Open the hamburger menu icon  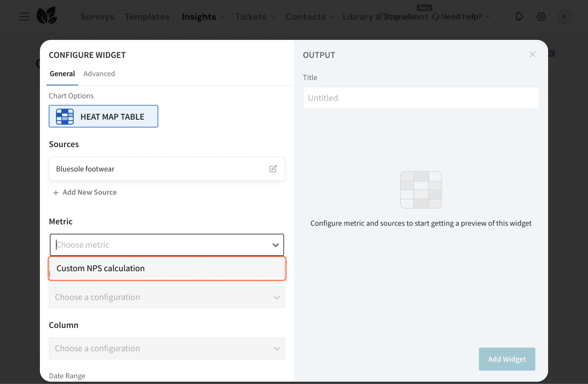click(x=24, y=17)
